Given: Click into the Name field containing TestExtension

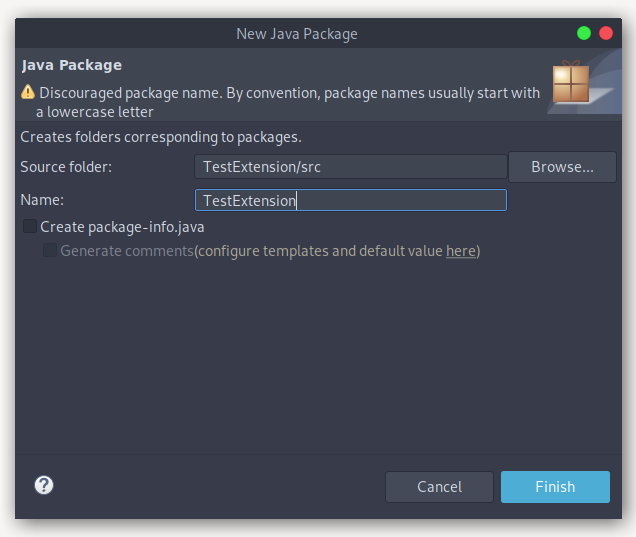Looking at the screenshot, I should click(x=351, y=200).
